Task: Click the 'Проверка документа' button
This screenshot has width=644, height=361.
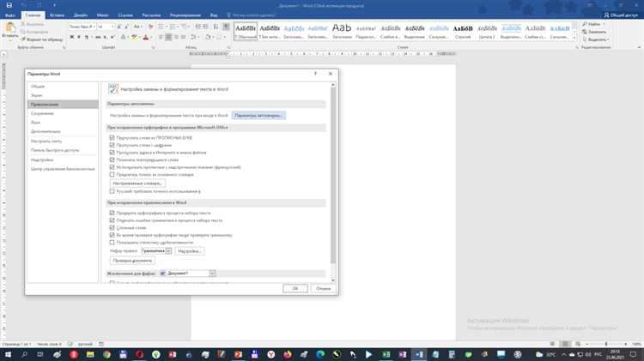Action: (132, 261)
